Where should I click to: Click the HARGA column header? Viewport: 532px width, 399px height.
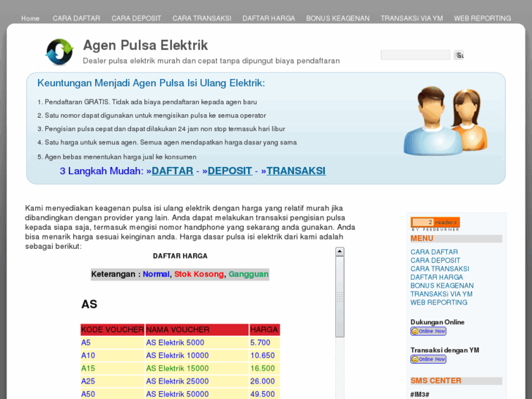click(x=265, y=329)
